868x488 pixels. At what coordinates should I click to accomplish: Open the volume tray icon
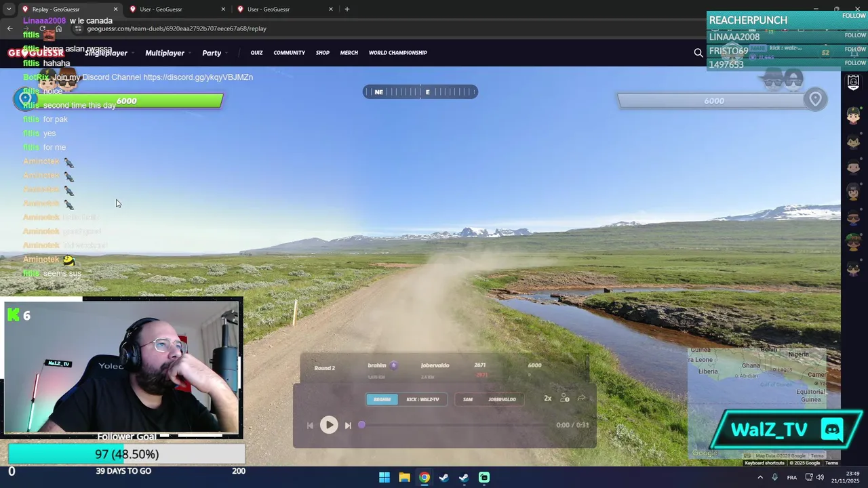[820, 477]
